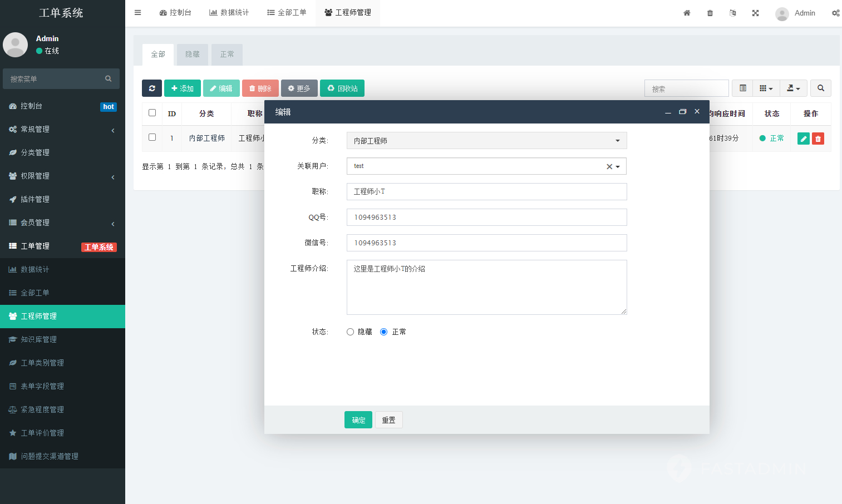Click the refresh icon button in toolbar
842x504 pixels.
coord(151,88)
